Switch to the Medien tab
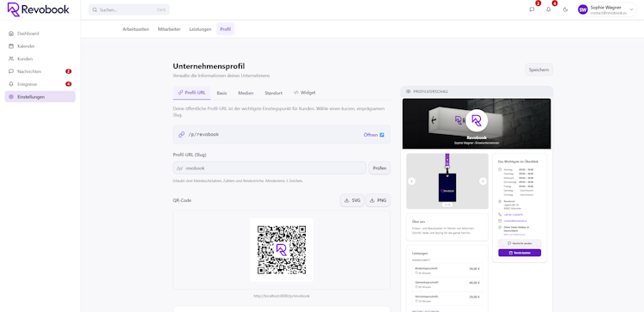Image resolution: width=644 pixels, height=312 pixels. [246, 93]
